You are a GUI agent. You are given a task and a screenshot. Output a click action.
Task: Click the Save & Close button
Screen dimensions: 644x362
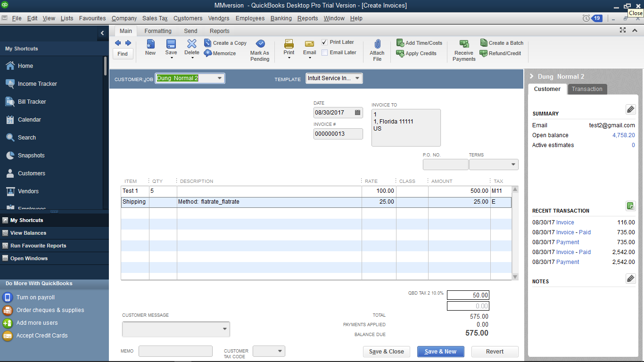pos(386,352)
